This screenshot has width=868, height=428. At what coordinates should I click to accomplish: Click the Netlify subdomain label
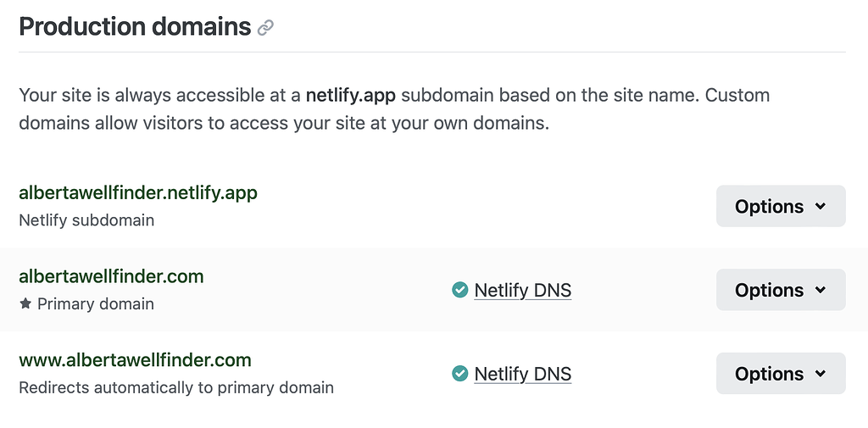(x=86, y=220)
